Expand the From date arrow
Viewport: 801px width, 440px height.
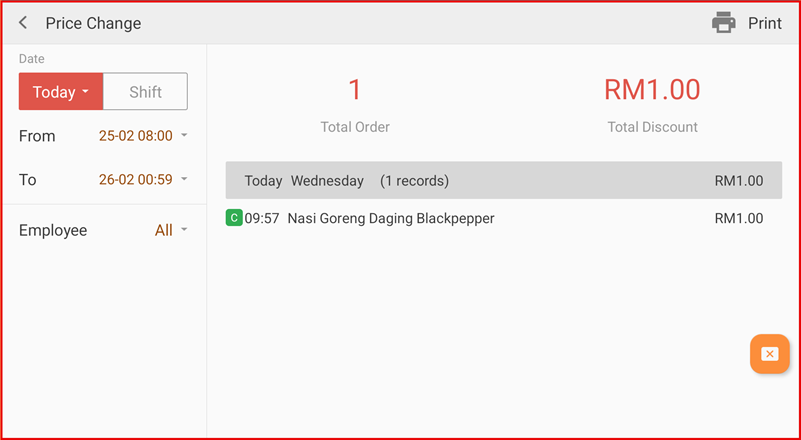pos(184,136)
